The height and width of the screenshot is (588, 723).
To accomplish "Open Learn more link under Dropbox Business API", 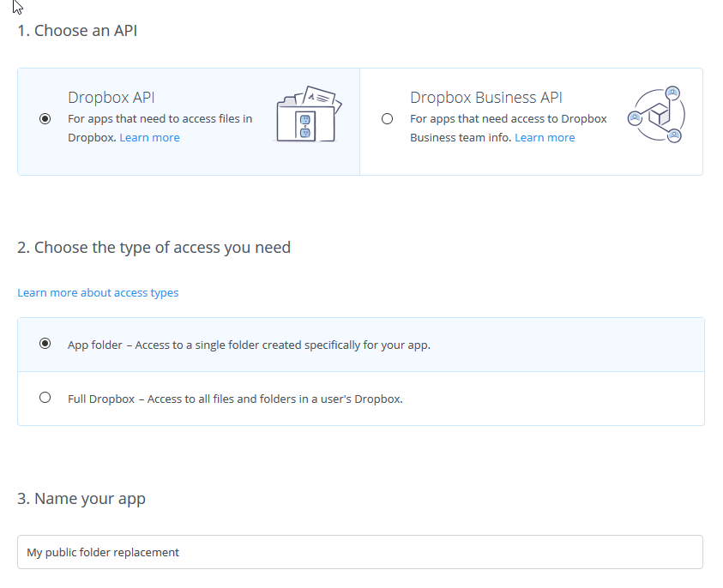I will pyautogui.click(x=545, y=138).
